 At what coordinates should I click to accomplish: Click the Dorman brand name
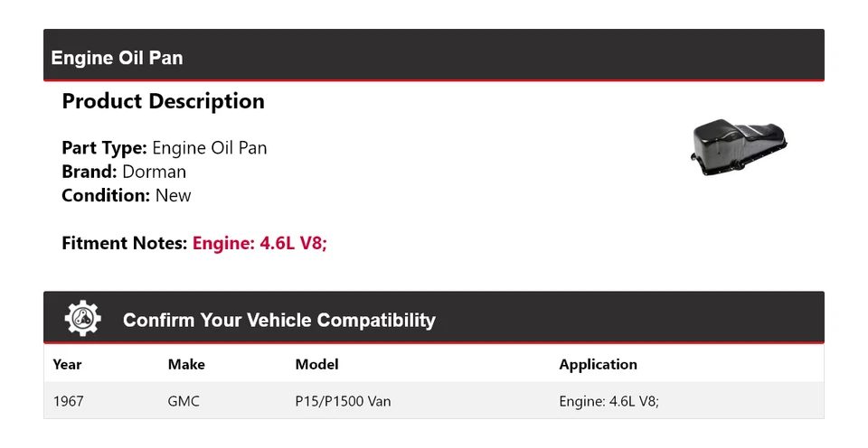point(154,172)
